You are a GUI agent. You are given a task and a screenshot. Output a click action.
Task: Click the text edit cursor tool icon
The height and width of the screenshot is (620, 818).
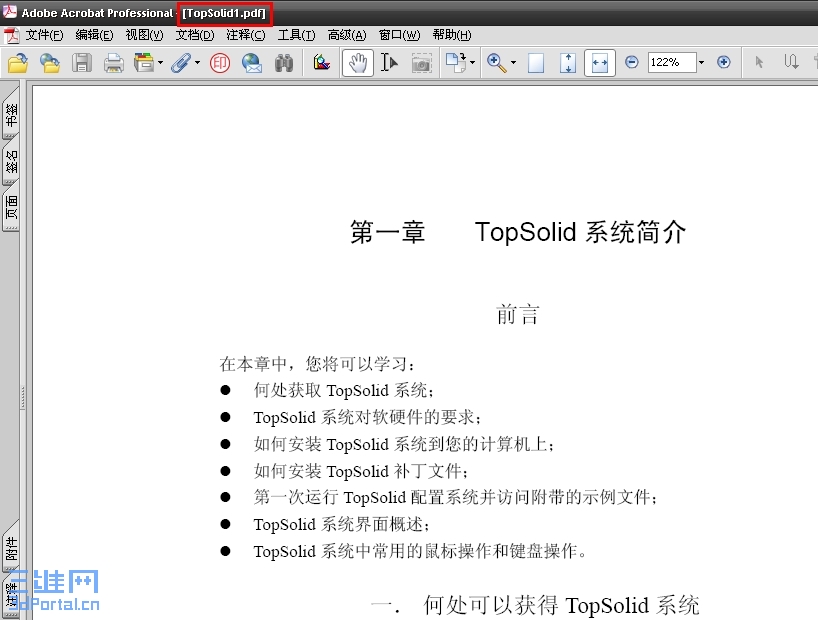(791, 63)
